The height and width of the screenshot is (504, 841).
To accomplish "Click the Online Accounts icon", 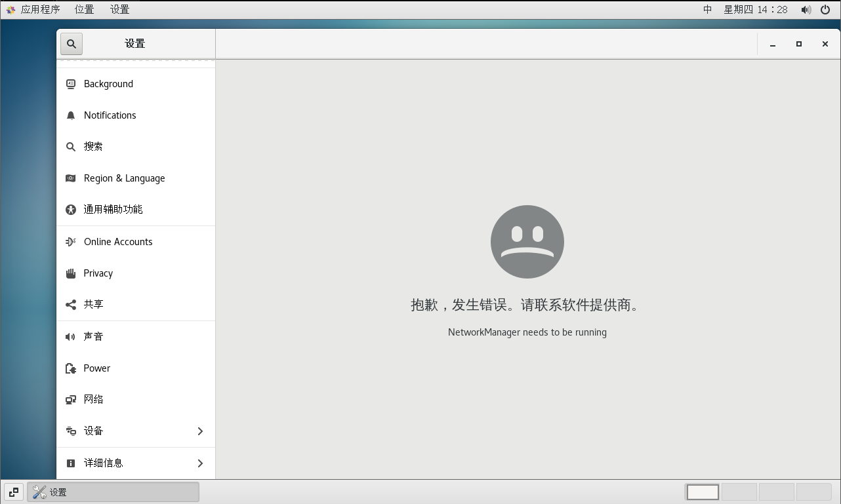I will coord(71,242).
